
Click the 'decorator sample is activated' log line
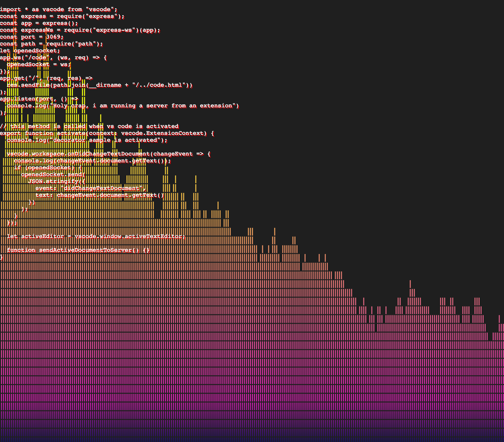[x=87, y=140]
